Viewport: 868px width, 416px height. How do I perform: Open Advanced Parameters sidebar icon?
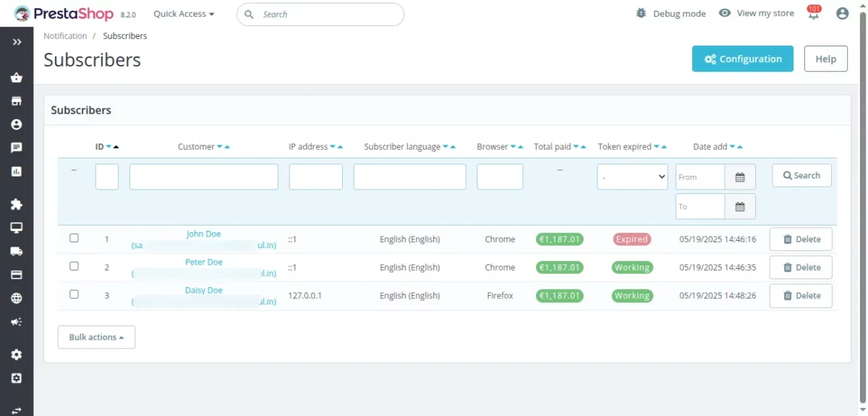(17, 378)
